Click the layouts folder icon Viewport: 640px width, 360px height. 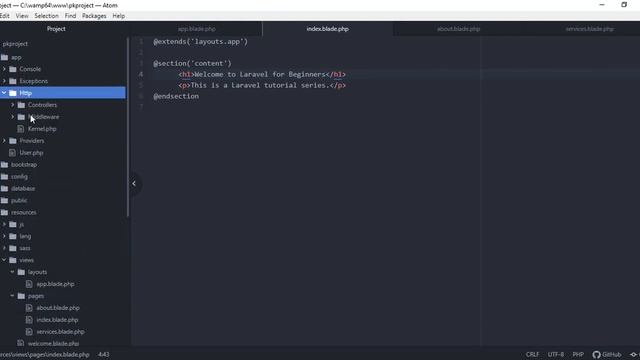(21, 272)
